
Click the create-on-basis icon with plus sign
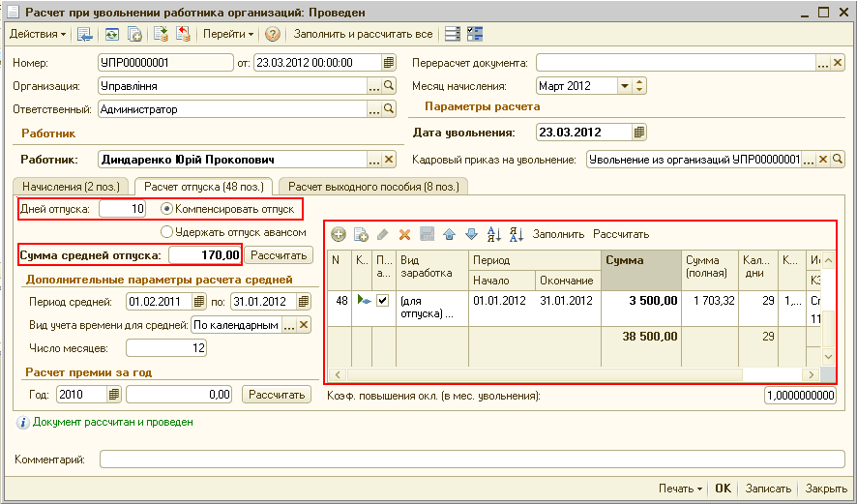pyautogui.click(x=134, y=35)
